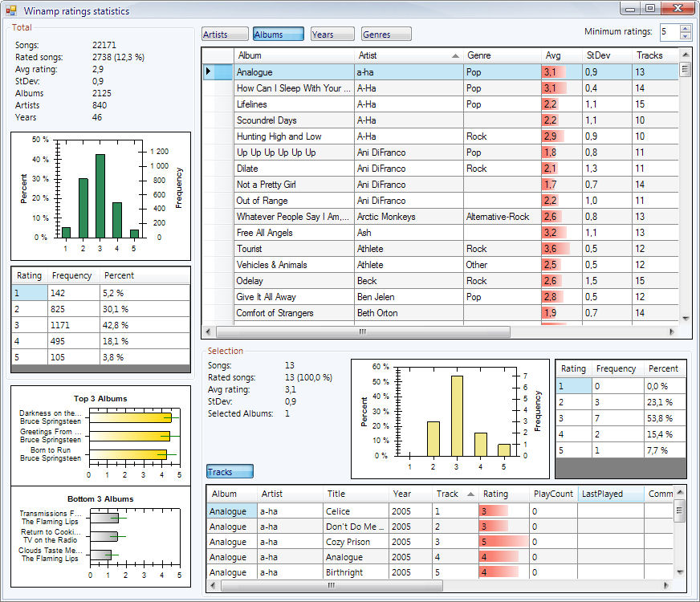Screen dimensions: 700x602
Task: Click the rating 5 bar for Cozy Prison
Action: coord(503,542)
